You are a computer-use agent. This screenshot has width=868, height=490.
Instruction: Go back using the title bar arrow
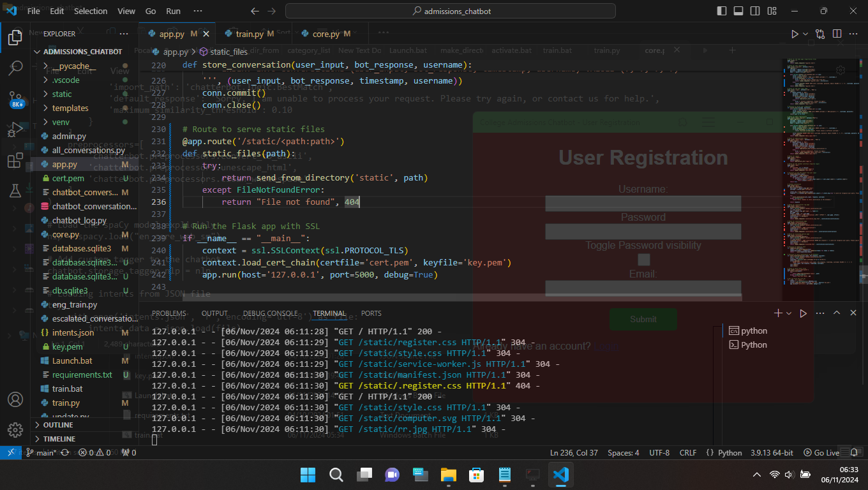pos(255,11)
